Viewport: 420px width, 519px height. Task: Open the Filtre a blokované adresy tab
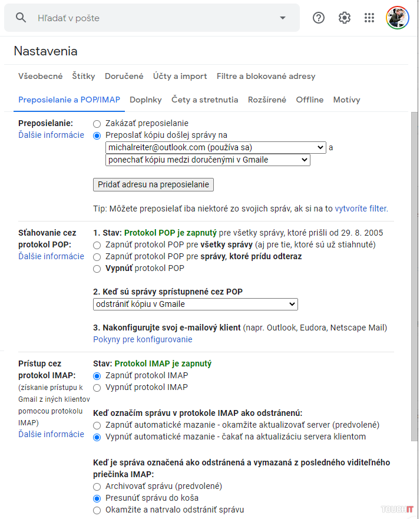pos(266,76)
